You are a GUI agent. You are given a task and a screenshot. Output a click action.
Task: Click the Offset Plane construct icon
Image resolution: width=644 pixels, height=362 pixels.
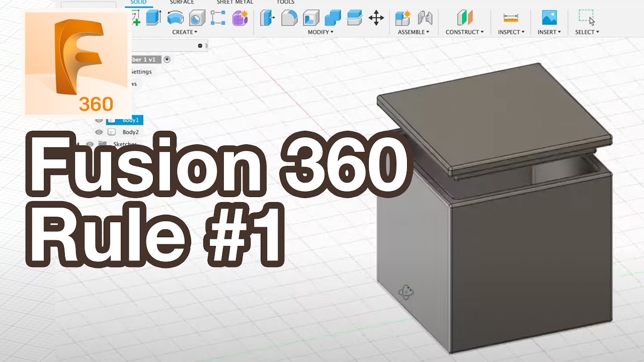click(x=464, y=18)
